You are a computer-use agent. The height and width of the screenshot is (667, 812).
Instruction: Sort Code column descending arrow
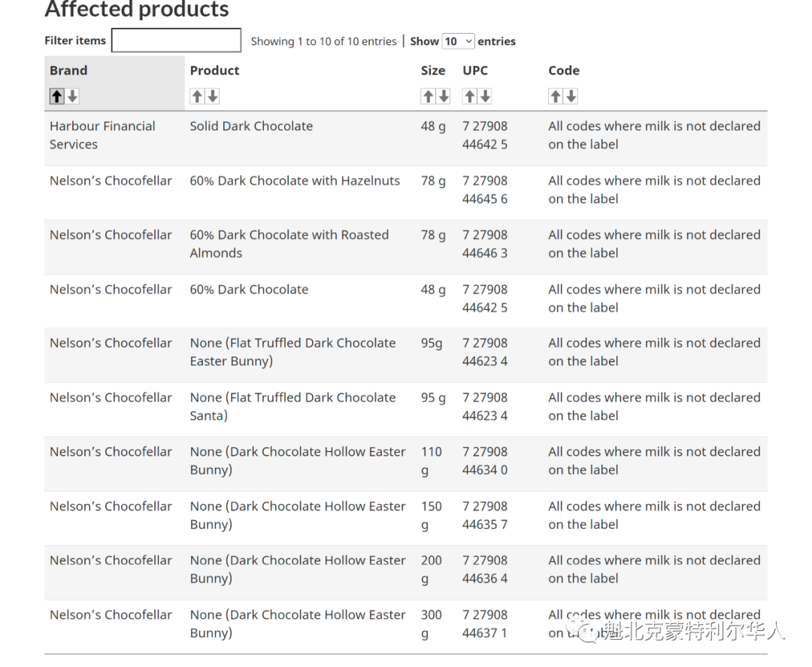pyautogui.click(x=571, y=96)
